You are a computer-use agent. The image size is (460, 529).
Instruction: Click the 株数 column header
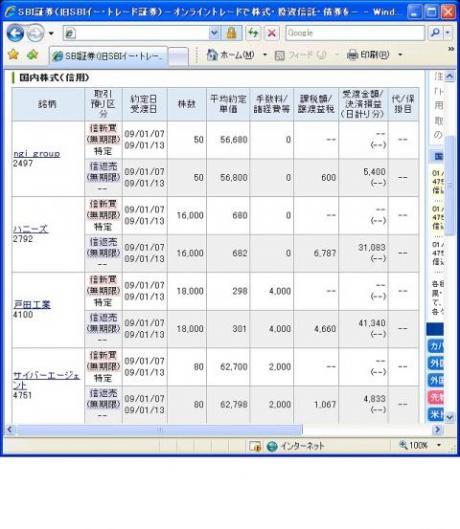pos(187,104)
